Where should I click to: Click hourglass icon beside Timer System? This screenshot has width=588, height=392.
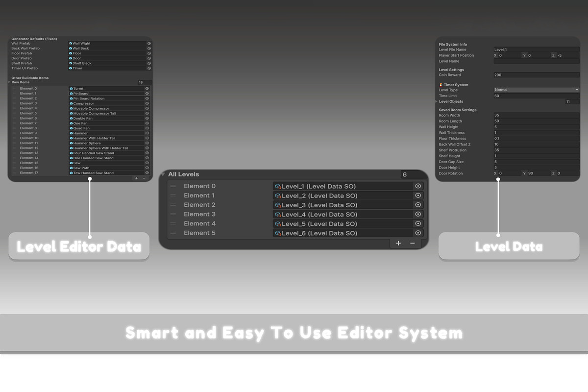(441, 85)
